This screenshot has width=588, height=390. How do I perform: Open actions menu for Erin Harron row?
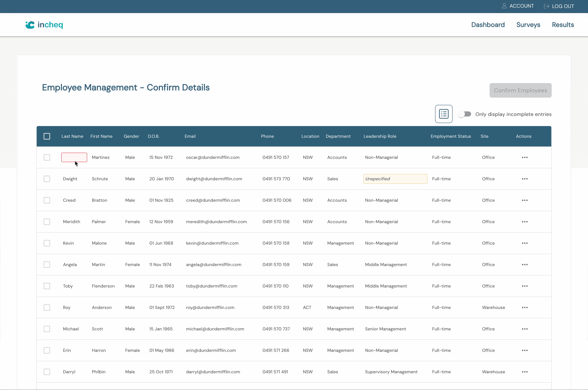tap(525, 350)
